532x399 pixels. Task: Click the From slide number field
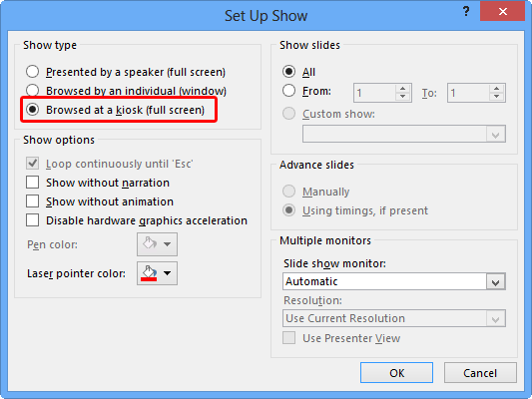click(374, 93)
